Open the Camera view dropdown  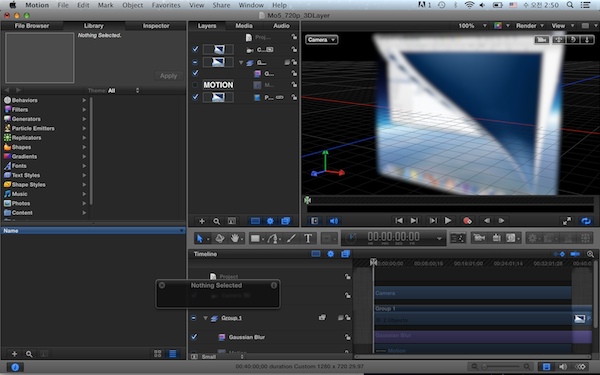pyautogui.click(x=321, y=39)
